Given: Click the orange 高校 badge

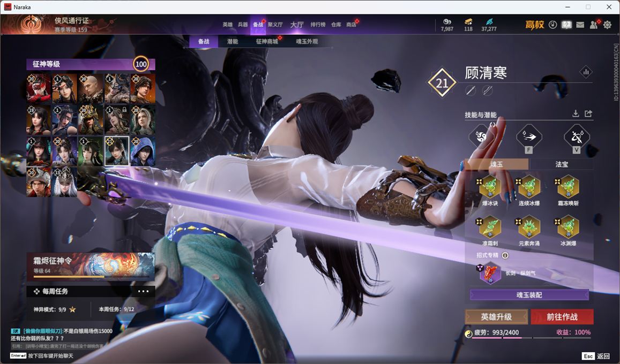Looking at the screenshot, I should pos(535,25).
